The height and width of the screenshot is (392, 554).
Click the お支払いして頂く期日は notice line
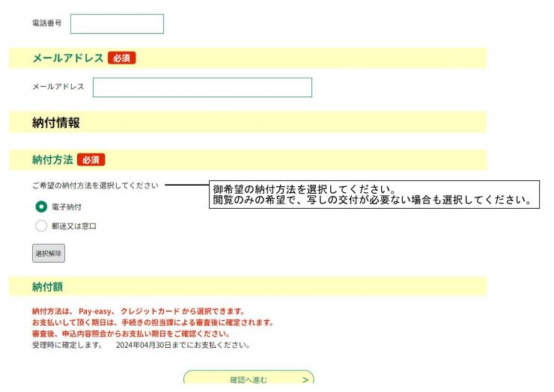coord(153,322)
